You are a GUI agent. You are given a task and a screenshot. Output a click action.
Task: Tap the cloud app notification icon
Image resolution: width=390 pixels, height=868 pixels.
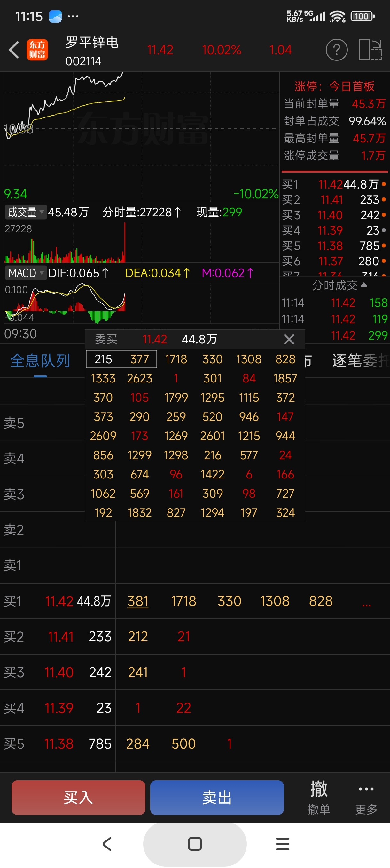56,16
